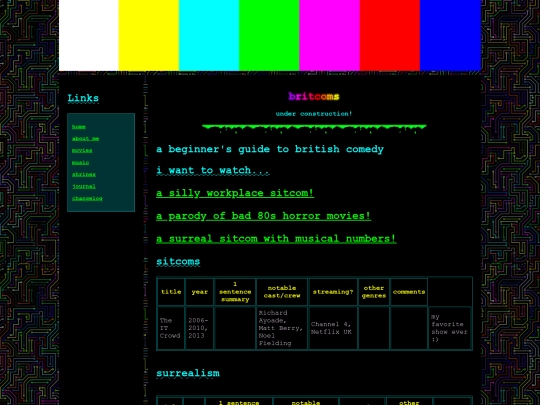Click the 'sitcoms' section heading
The image size is (540, 405).
pos(178,262)
